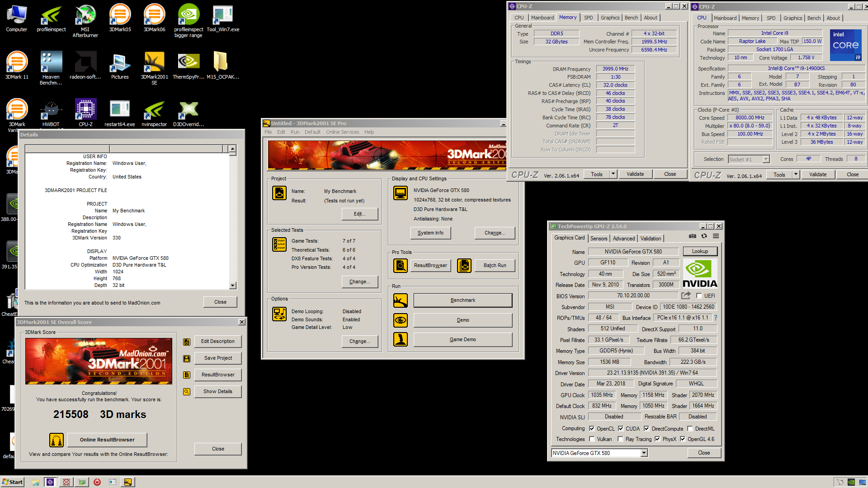Click the Lookup button in GPU-Z
The width and height of the screenshot is (868, 488).
[700, 251]
